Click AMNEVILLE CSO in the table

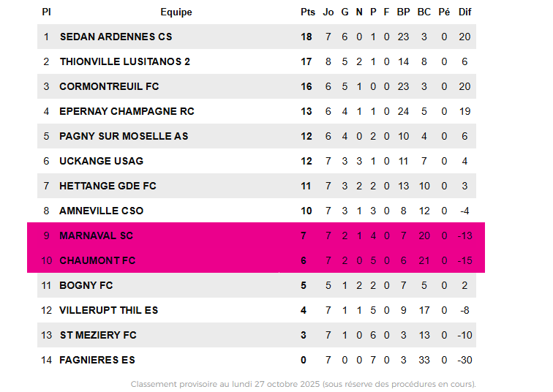coord(101,211)
